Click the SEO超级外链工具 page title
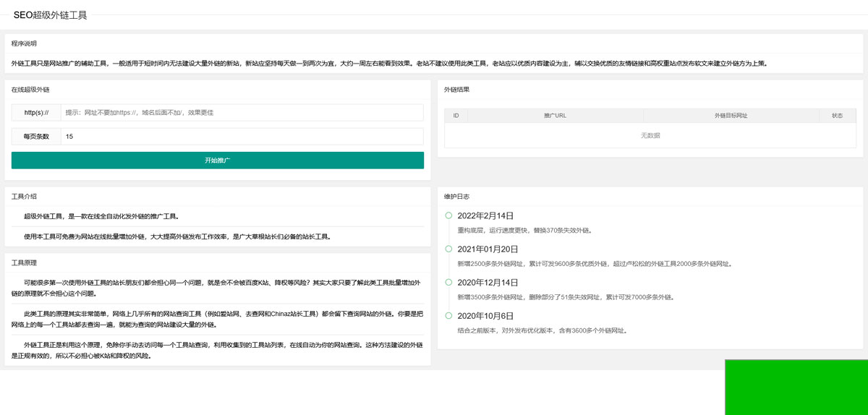 click(50, 15)
